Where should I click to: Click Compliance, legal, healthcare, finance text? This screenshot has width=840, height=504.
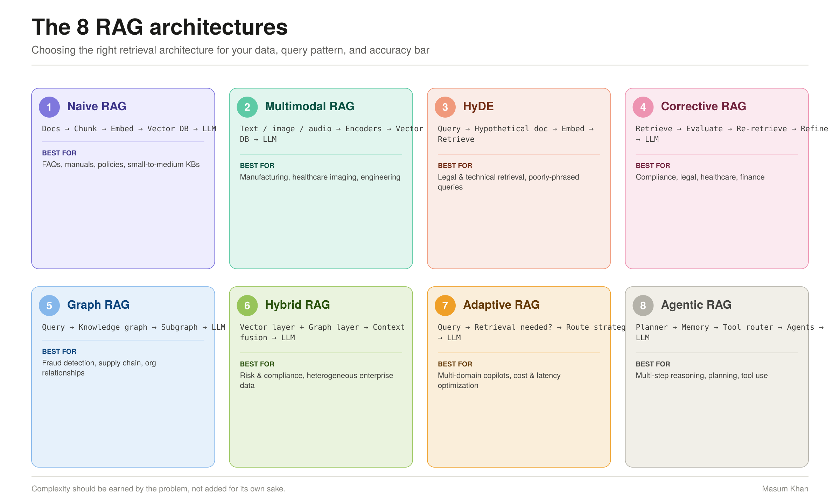700,177
